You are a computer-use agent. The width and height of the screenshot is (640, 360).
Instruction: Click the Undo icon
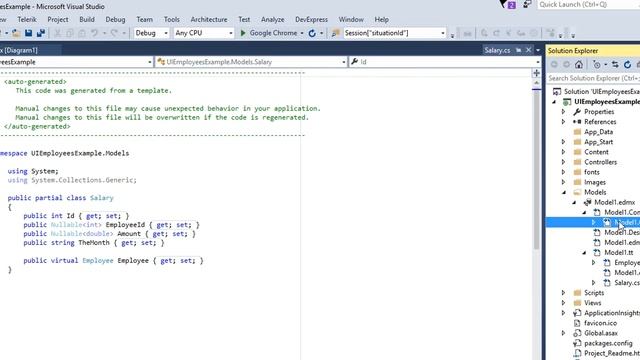94,33
